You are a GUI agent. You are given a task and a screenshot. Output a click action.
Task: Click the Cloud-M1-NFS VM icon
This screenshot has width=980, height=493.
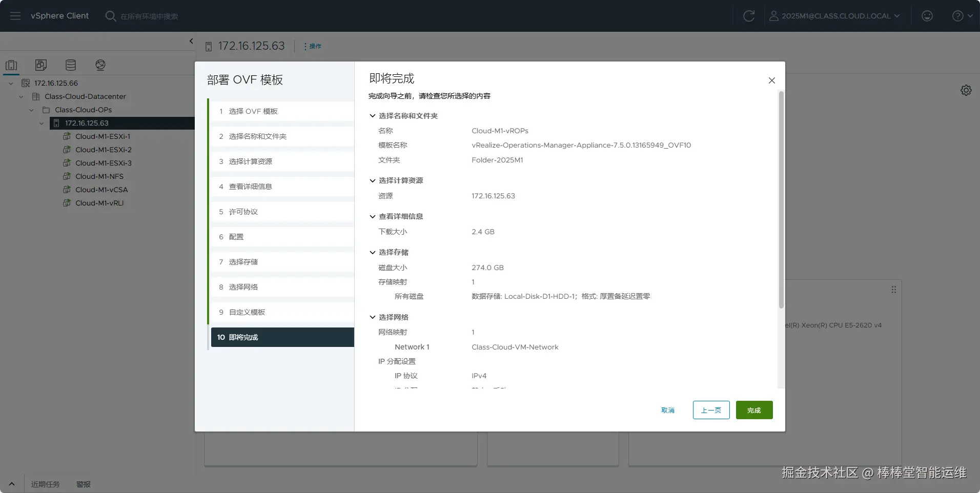click(x=67, y=176)
